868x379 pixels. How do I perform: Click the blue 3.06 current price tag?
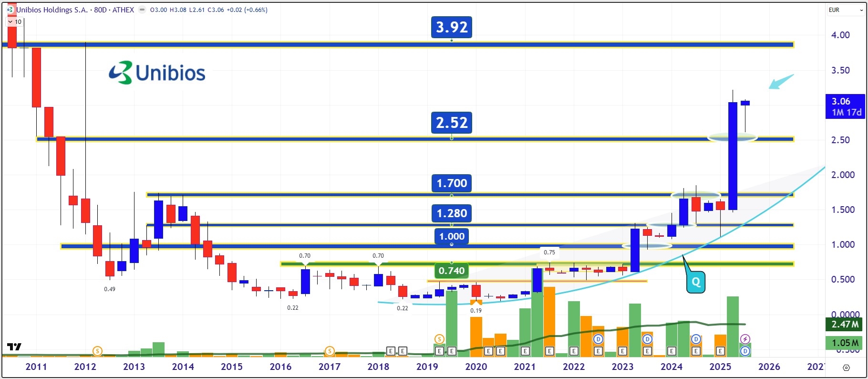[x=846, y=106]
